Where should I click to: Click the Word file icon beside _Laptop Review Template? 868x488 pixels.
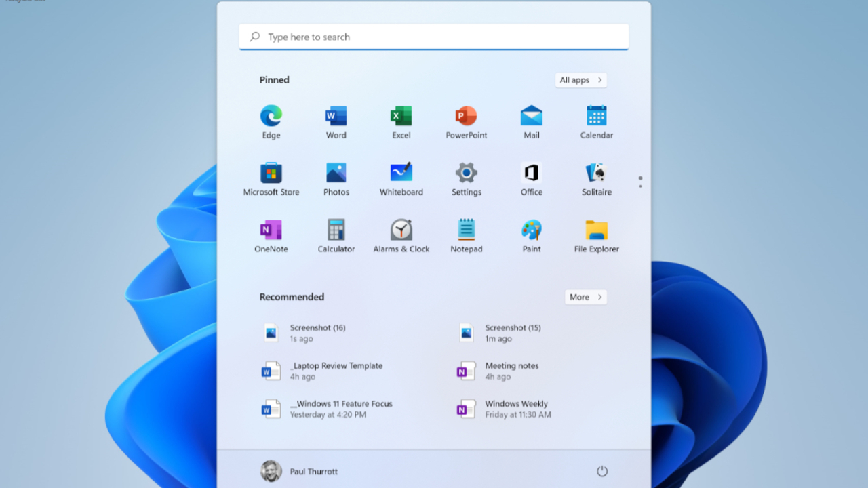tap(271, 371)
